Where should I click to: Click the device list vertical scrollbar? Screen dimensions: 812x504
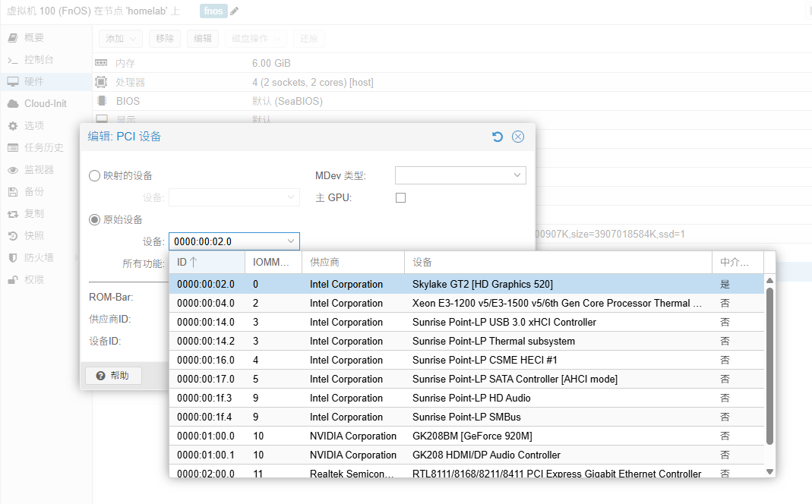coord(769,364)
